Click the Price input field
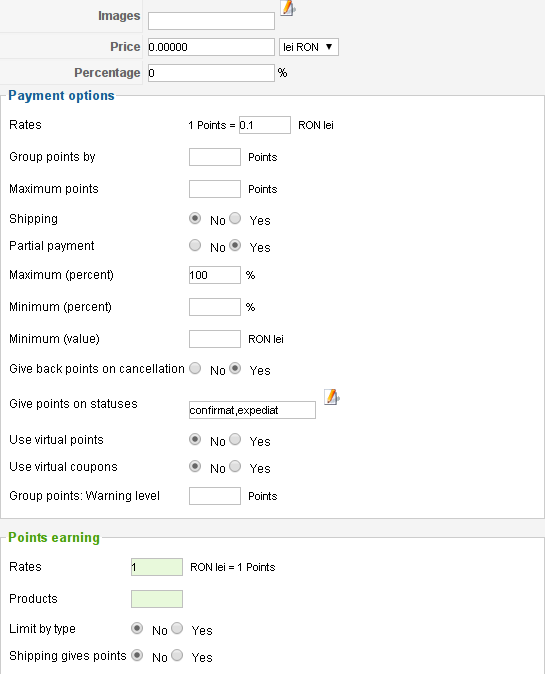 tap(211, 47)
